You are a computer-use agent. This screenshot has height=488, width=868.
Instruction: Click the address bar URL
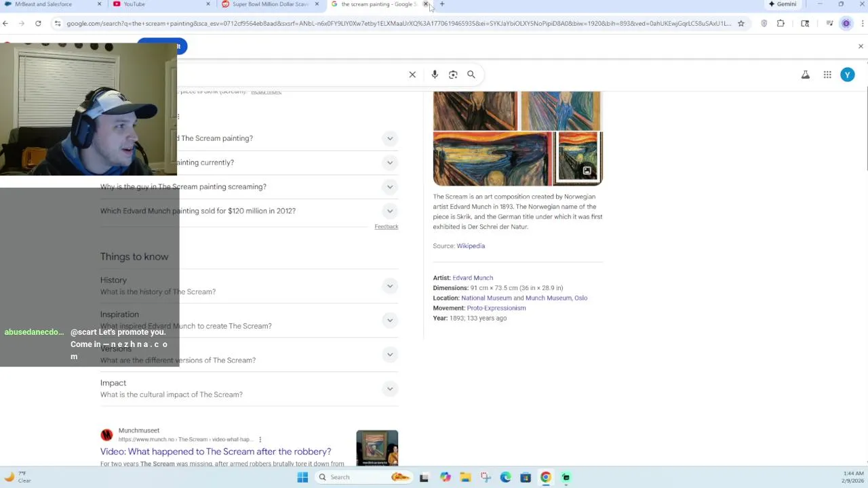pyautogui.click(x=399, y=23)
